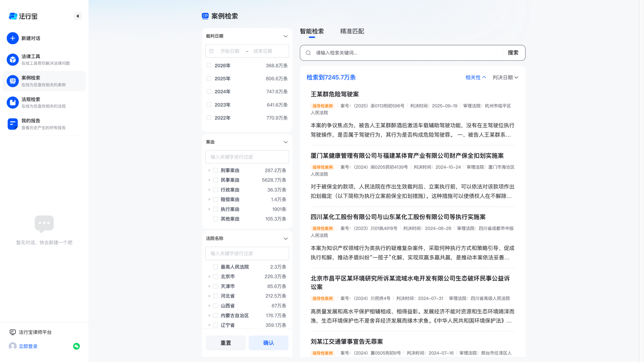The width and height of the screenshot is (644, 362).
Task: Sort results by 相关性
Action: (x=476, y=77)
